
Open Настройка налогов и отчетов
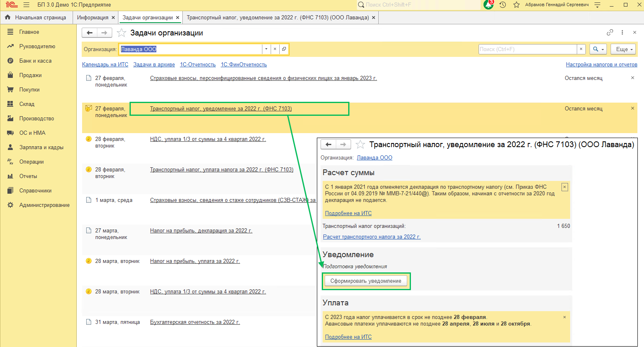pyautogui.click(x=602, y=65)
